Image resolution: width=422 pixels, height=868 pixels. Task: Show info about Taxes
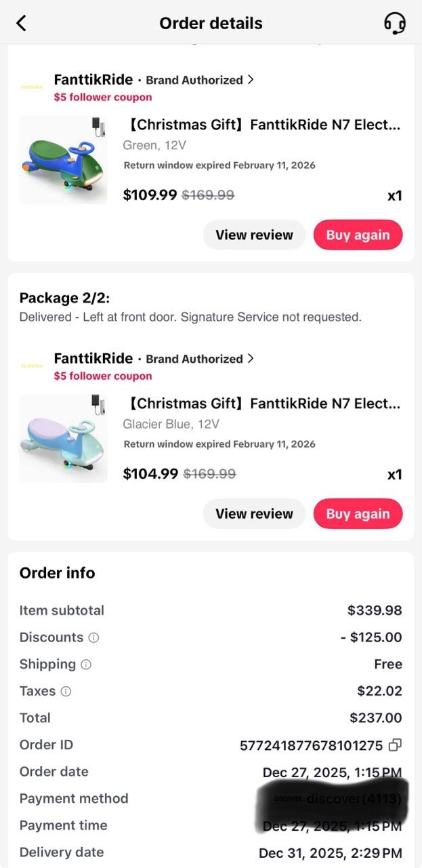[66, 692]
